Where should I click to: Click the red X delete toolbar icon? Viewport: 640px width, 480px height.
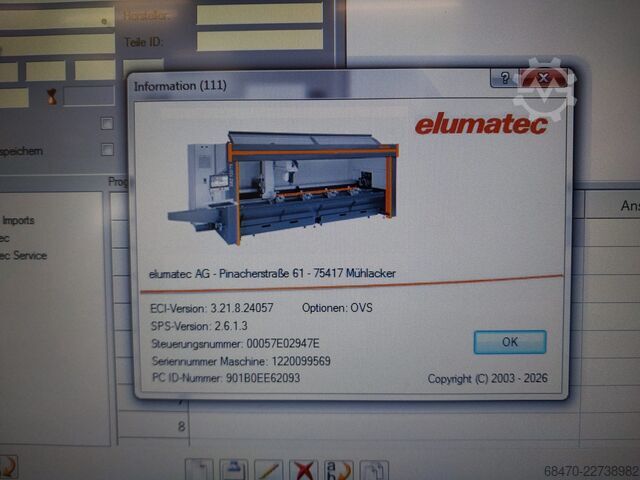click(304, 470)
